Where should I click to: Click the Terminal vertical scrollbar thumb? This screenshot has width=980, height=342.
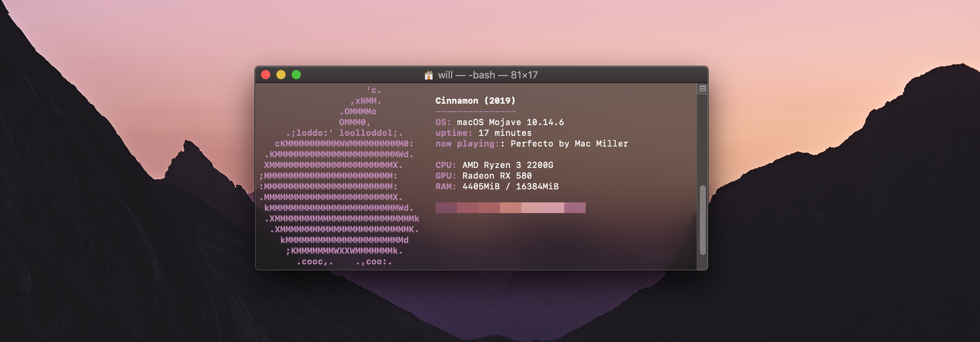(702, 220)
